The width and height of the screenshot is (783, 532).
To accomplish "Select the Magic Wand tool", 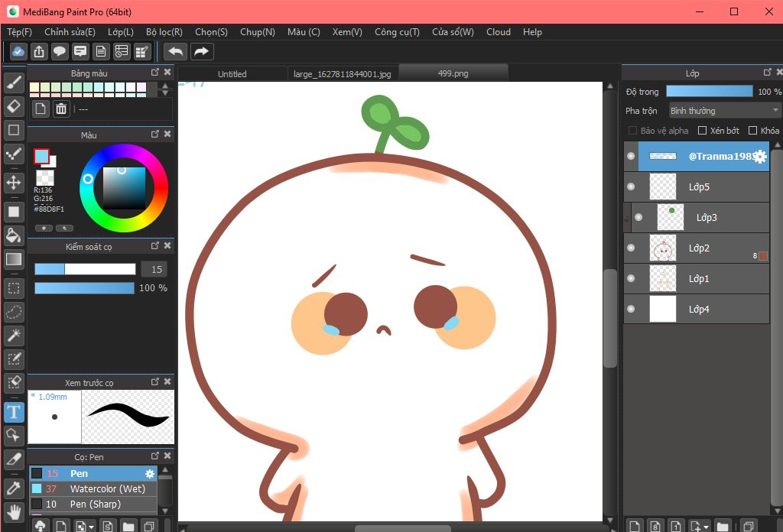I will (x=14, y=336).
